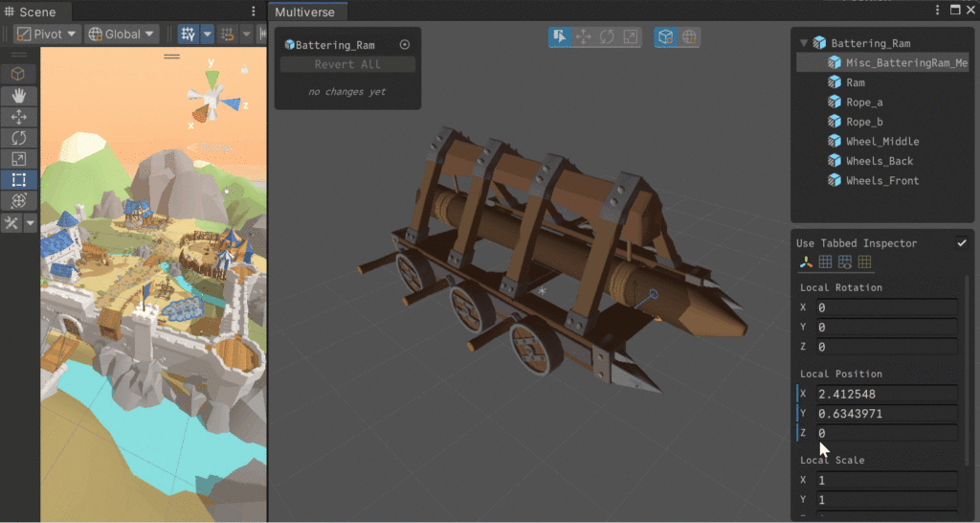The image size is (980, 523).
Task: Select the Scale tool in Scene toolbar
Action: tap(19, 159)
